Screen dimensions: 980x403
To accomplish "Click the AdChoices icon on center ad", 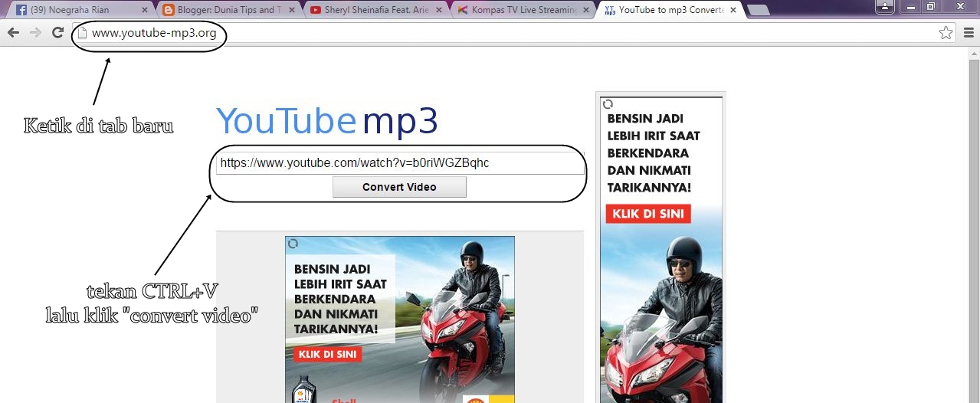I will [293, 244].
